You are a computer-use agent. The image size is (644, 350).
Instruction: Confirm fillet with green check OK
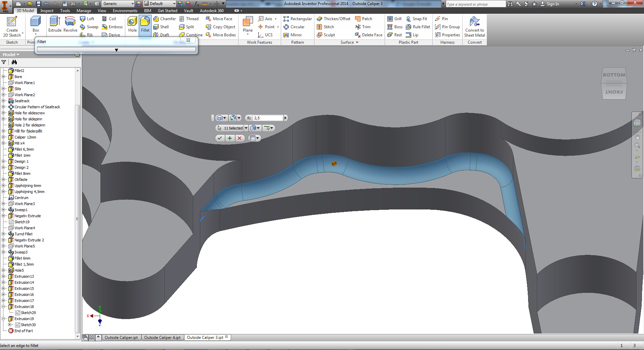[x=220, y=138]
